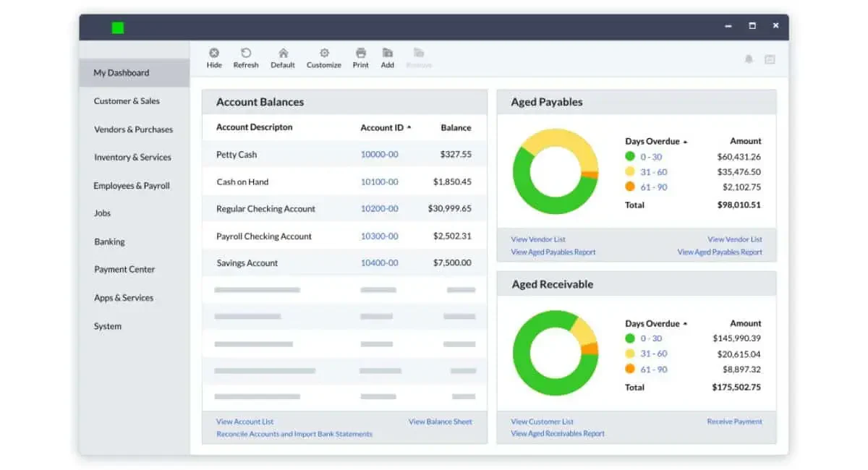Click the $98,010.51 total amount

tap(739, 205)
